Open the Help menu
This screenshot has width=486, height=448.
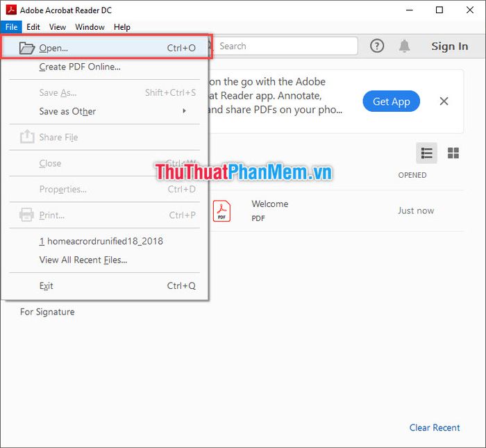[122, 27]
